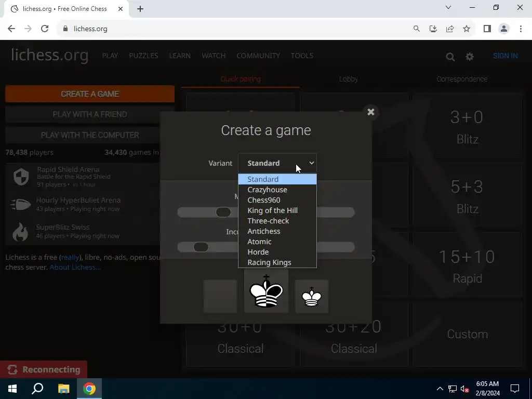
Task: Open the WATCH menu
Action: 214,56
